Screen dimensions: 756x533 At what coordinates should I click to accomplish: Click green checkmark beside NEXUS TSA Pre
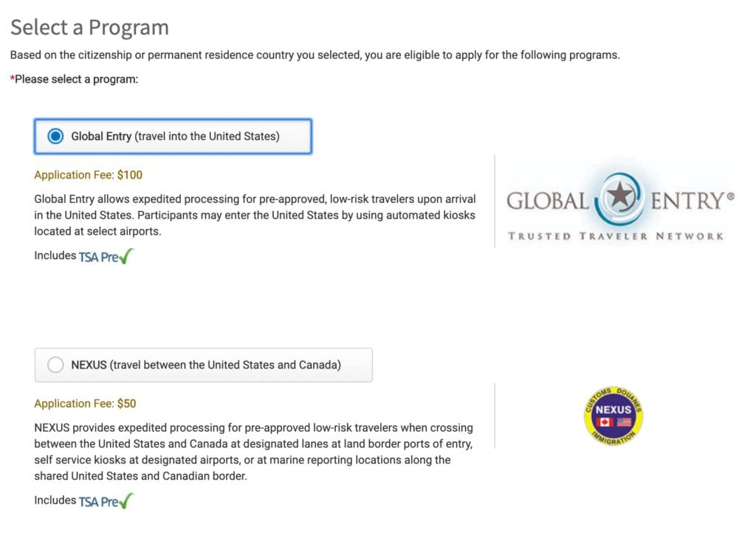click(x=127, y=501)
